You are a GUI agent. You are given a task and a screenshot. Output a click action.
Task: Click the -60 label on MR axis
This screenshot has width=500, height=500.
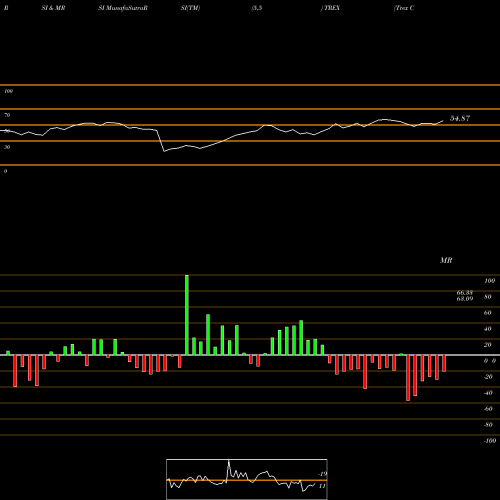pyautogui.click(x=488, y=409)
